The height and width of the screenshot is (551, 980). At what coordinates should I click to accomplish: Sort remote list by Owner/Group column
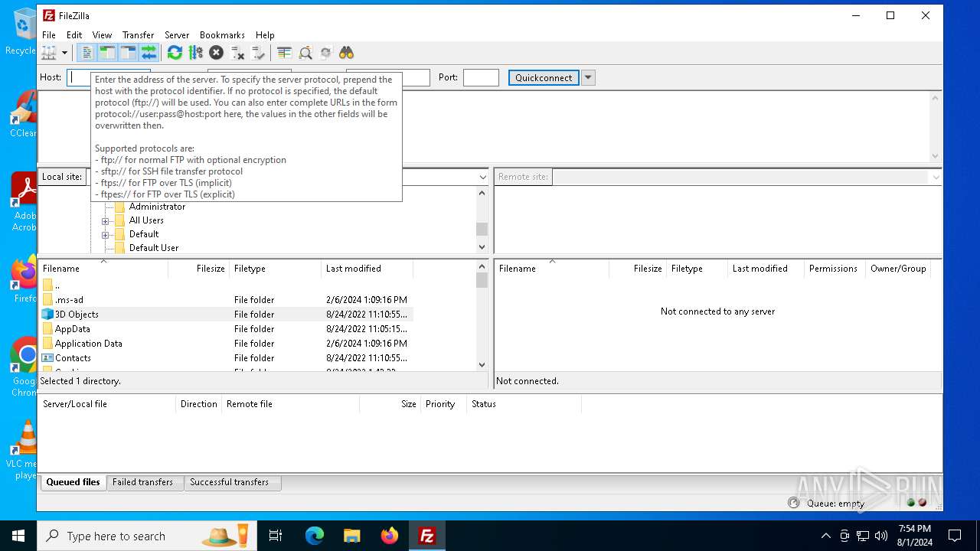pos(898,269)
